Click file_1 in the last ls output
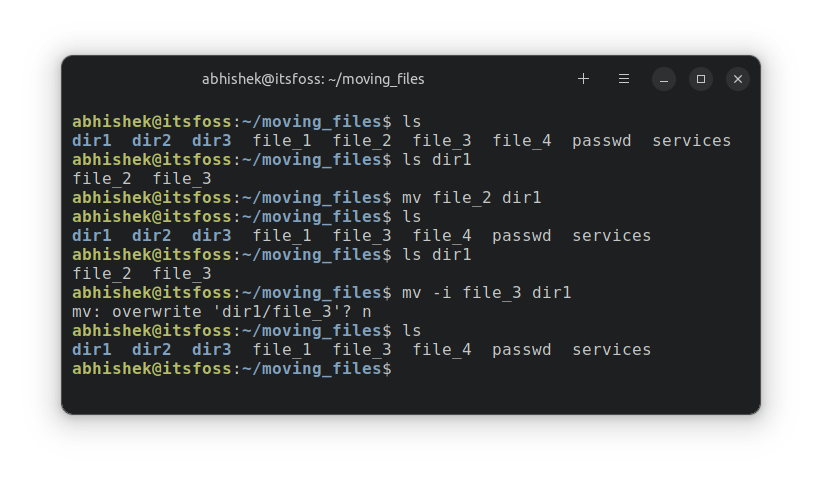822x482 pixels. click(282, 350)
